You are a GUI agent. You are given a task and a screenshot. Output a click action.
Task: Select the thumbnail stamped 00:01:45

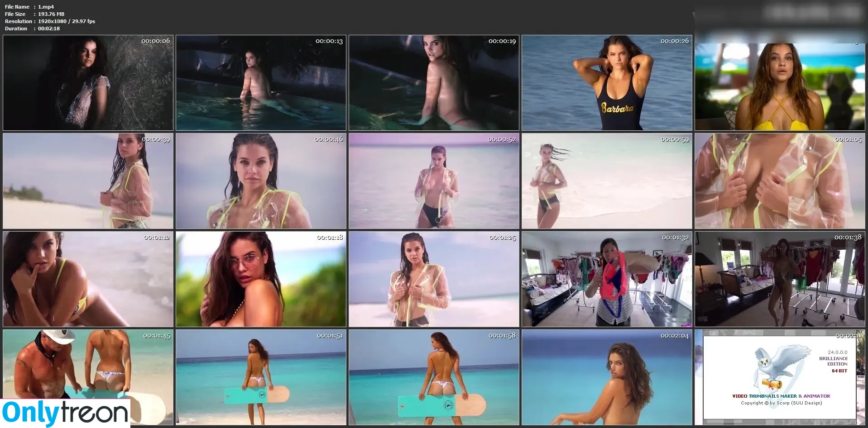click(x=88, y=377)
